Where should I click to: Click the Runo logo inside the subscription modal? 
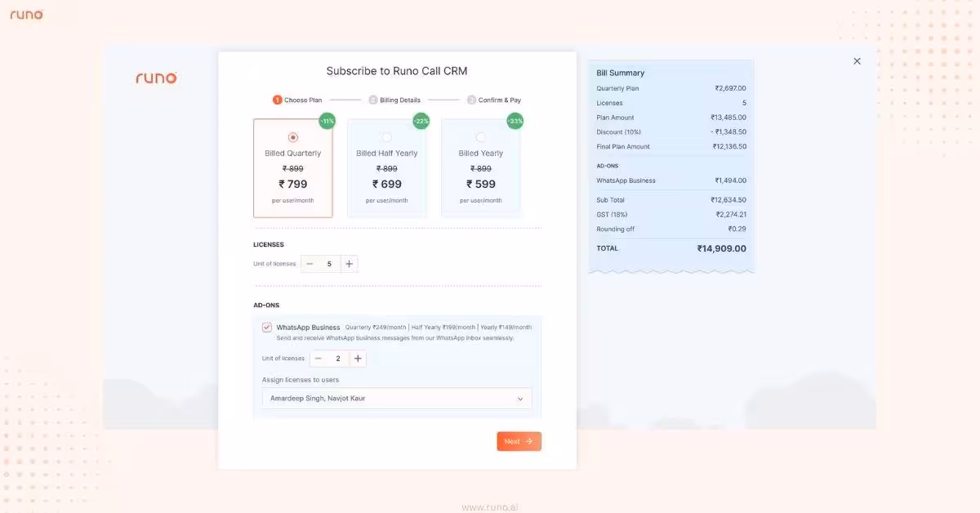tap(155, 78)
